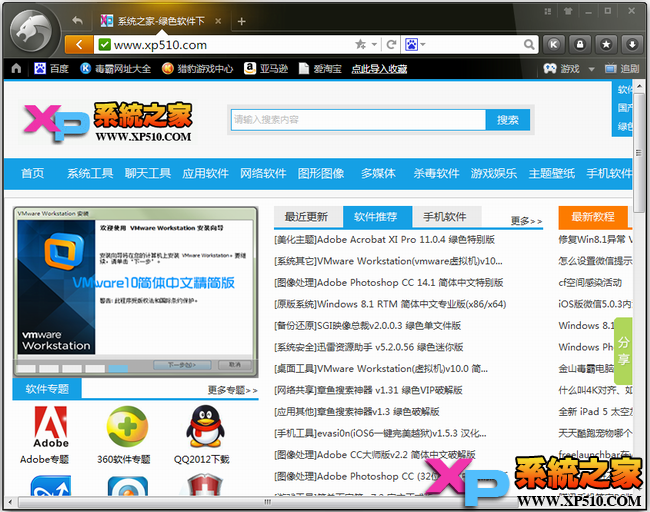This screenshot has height=512, width=650.
Task: Click the site search input field
Action: [358, 120]
